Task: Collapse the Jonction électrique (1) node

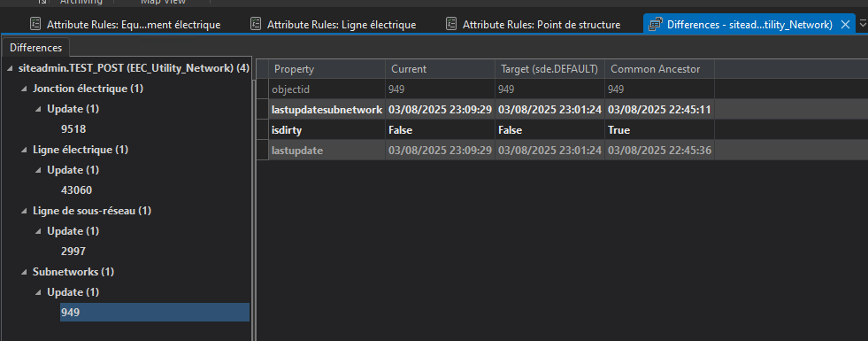Action: coord(24,89)
